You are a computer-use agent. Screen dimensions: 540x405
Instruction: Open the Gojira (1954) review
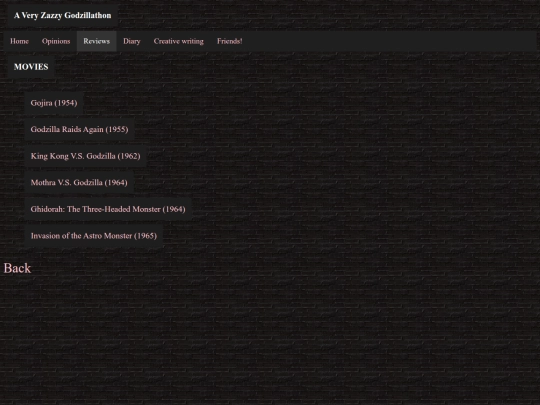(54, 103)
